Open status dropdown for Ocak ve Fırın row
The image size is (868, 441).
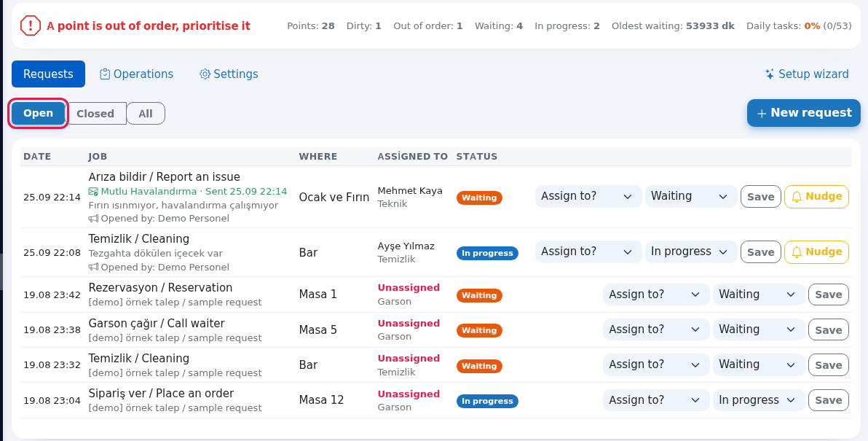(x=690, y=196)
